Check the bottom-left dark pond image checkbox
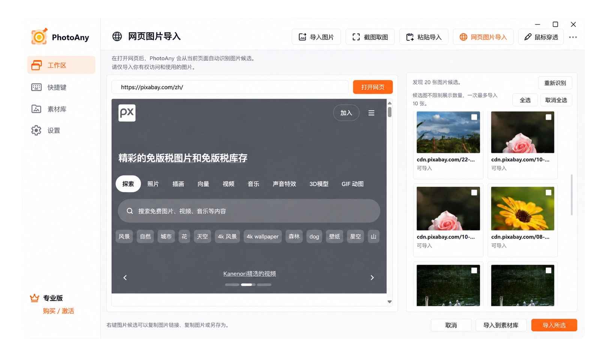Image resolution: width=607 pixels, height=364 pixels. [x=474, y=270]
